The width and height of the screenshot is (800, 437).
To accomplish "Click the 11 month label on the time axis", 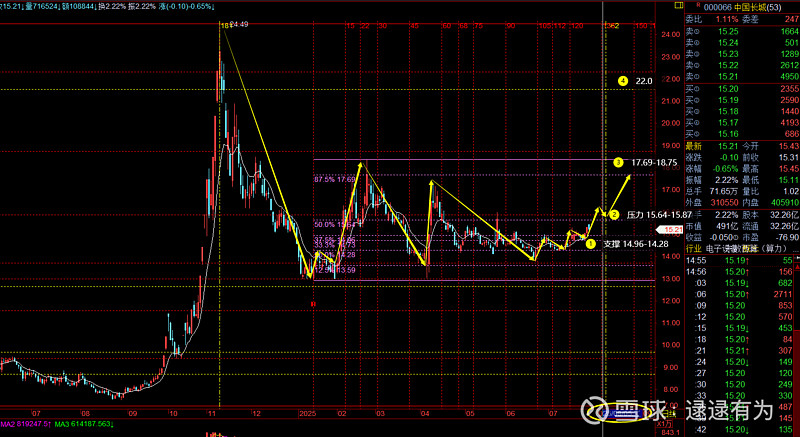I will tap(213, 414).
